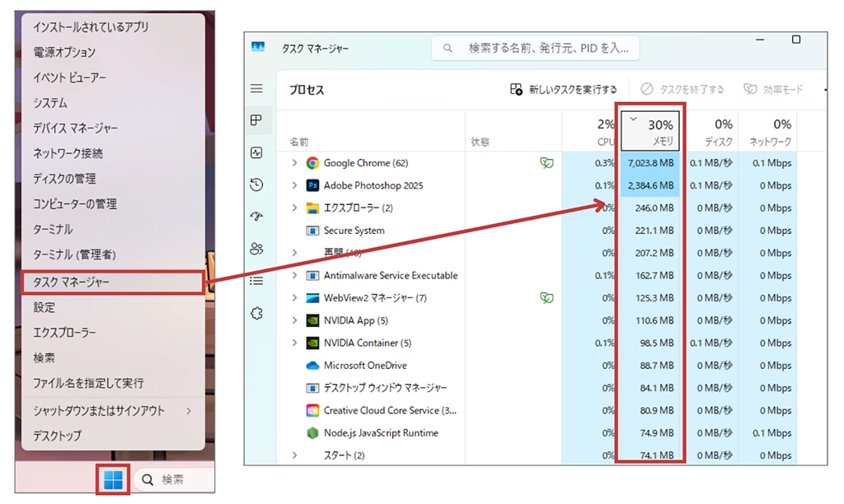Viewport: 844px width, 504px height.
Task: Select 電源オプション in the context menu
Action: [x=113, y=52]
